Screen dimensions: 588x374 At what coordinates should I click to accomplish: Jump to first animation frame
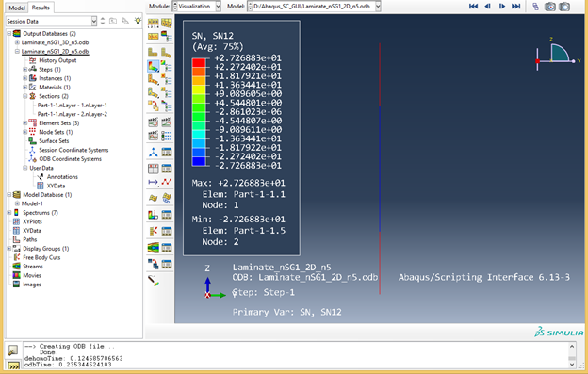473,6
